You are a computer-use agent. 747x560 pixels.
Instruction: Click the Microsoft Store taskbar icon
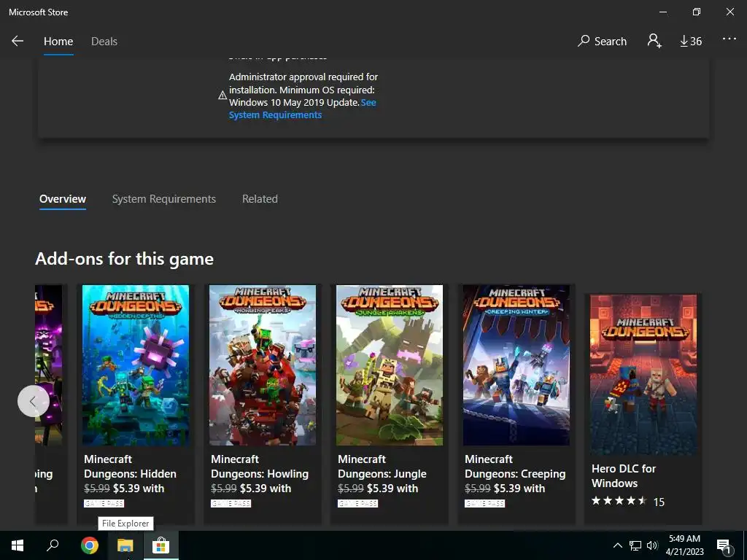pos(160,545)
